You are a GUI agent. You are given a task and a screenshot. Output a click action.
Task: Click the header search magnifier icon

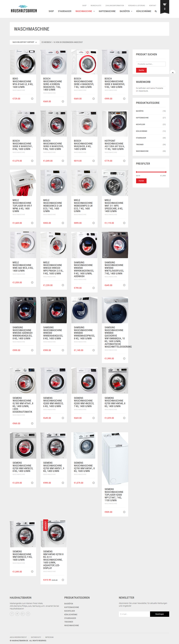point(156,11)
